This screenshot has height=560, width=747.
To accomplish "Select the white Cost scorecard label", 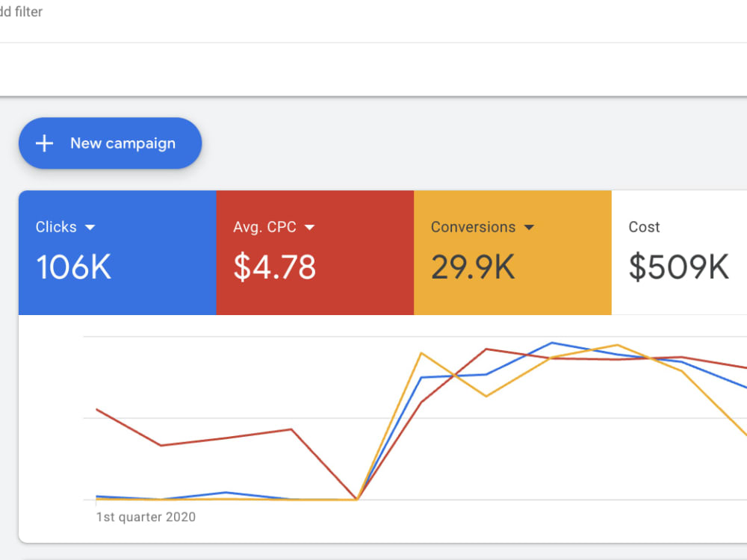I will [644, 227].
